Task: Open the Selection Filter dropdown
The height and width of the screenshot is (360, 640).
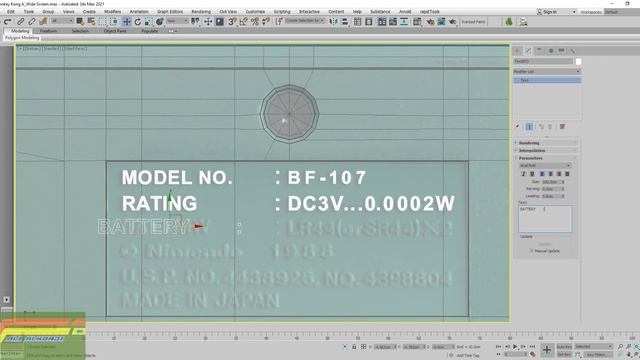Action: pyautogui.click(x=62, y=21)
